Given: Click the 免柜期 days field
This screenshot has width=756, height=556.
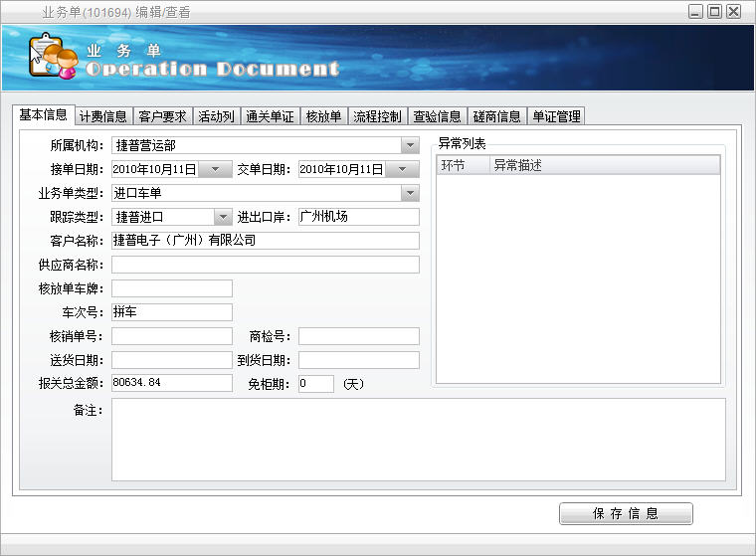Looking at the screenshot, I should [315, 384].
